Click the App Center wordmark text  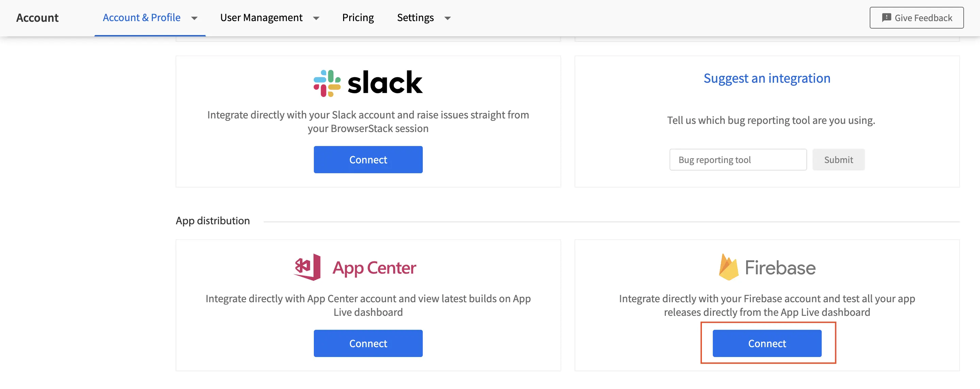[x=374, y=268]
